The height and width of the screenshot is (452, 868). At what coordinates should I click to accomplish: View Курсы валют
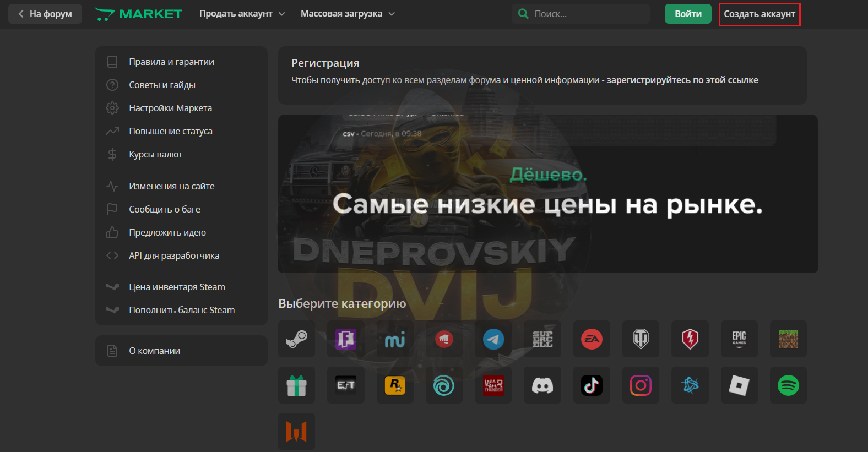coord(181,154)
